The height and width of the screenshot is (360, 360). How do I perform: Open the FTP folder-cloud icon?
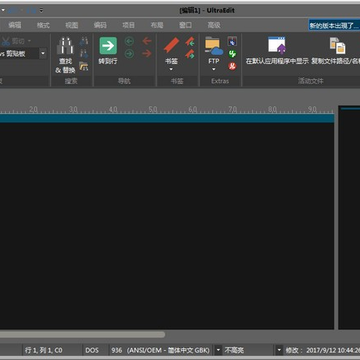214,46
